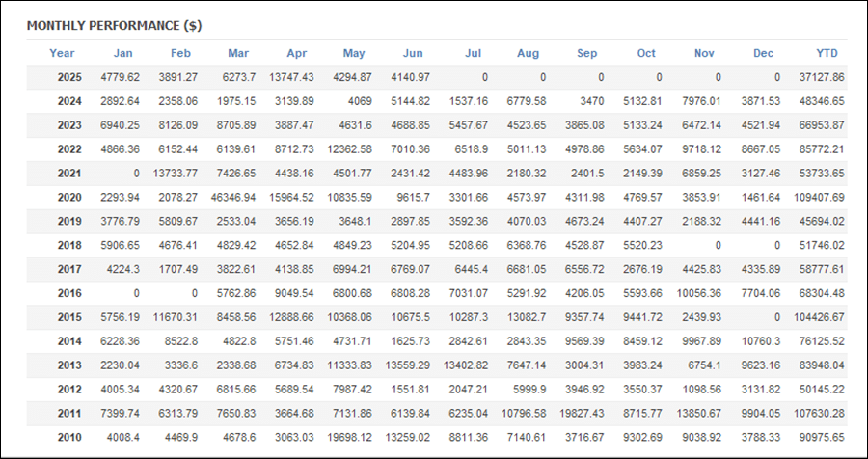Select the Dec column header
Screen dimensions: 868x459
tap(764, 53)
